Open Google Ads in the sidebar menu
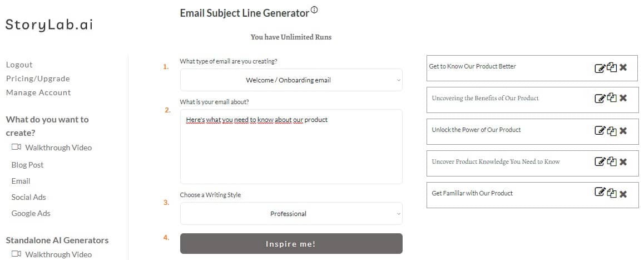Screen dimensions: 644x260 (x=31, y=213)
